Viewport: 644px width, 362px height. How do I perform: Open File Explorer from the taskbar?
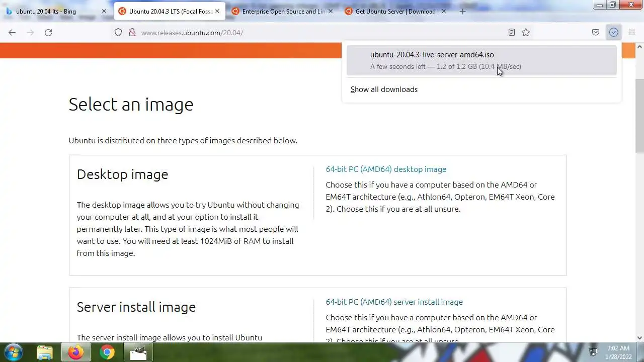pyautogui.click(x=45, y=352)
